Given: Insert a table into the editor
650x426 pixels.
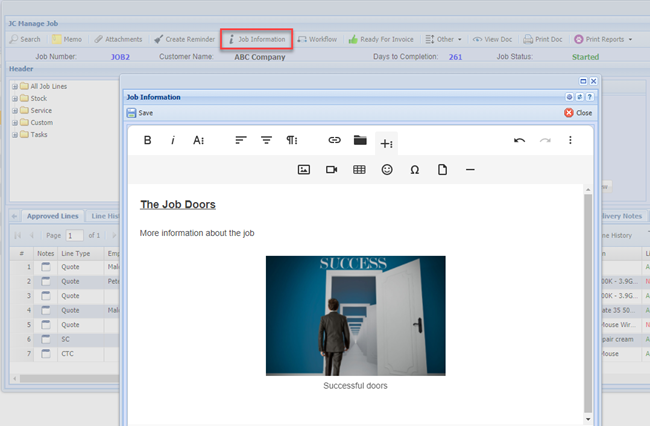Looking at the screenshot, I should click(x=359, y=170).
